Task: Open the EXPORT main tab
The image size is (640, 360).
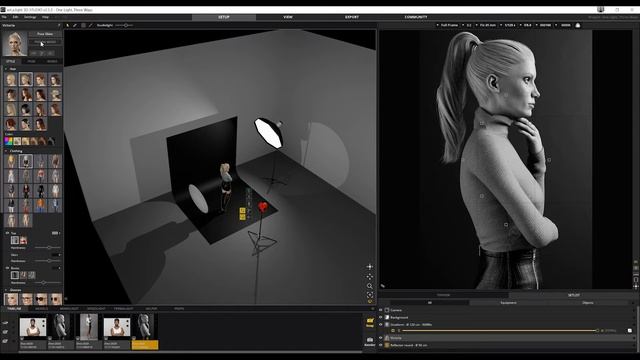Action: [352, 17]
